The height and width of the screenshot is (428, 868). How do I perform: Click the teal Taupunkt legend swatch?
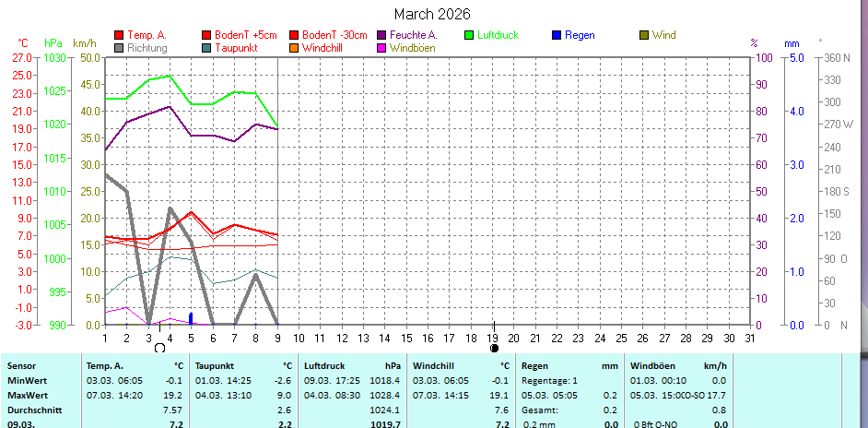206,47
